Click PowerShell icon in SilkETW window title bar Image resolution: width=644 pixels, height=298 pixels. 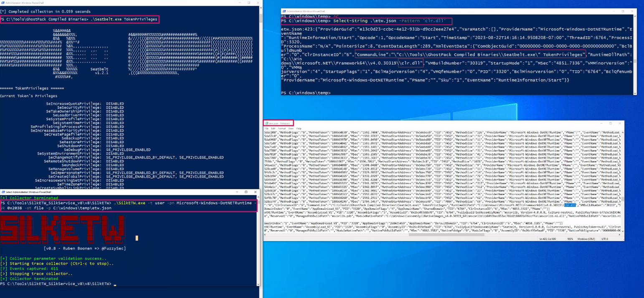pyautogui.click(x=3, y=192)
